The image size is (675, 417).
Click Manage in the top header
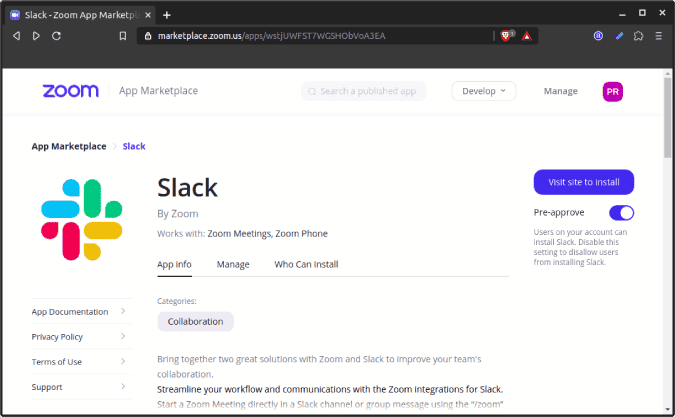click(x=560, y=91)
